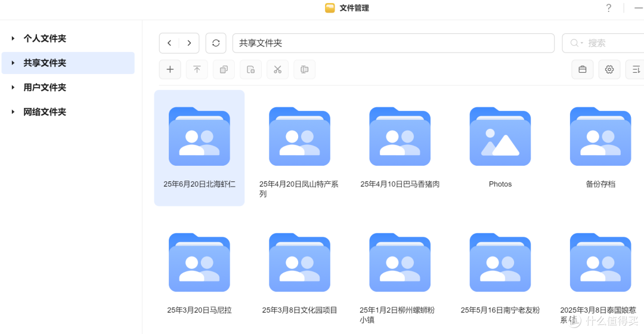This screenshot has width=644, height=334.
Task: Refresh the current folder view
Action: pyautogui.click(x=216, y=43)
